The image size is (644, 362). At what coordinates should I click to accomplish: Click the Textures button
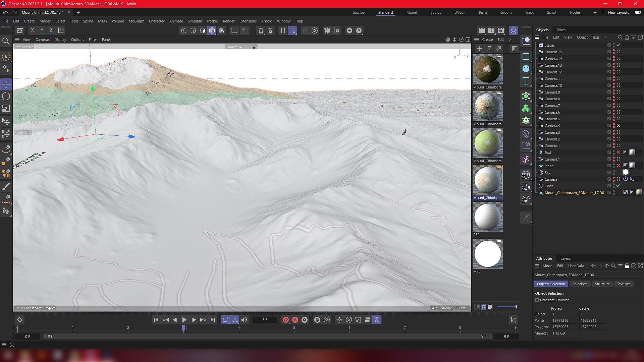pos(624,284)
